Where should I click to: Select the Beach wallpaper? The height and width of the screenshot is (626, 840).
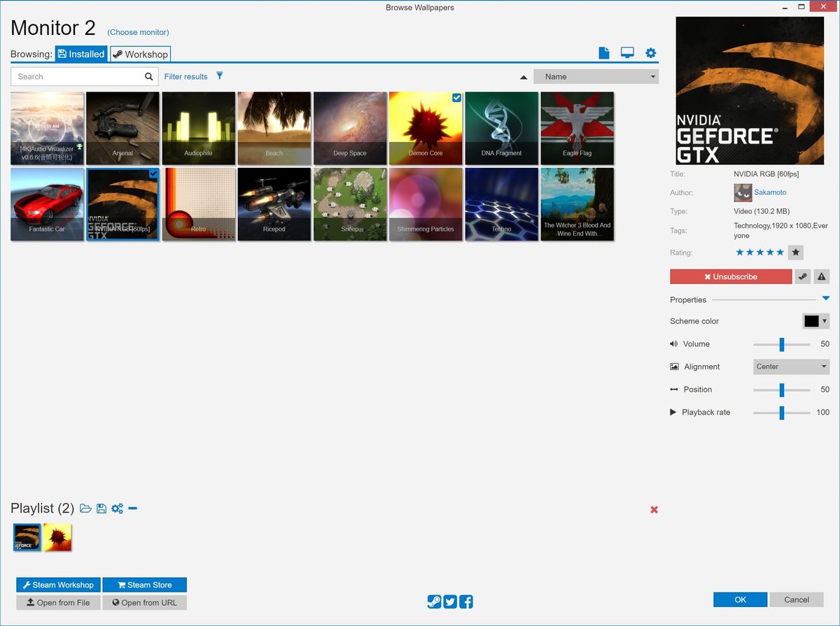tap(274, 129)
